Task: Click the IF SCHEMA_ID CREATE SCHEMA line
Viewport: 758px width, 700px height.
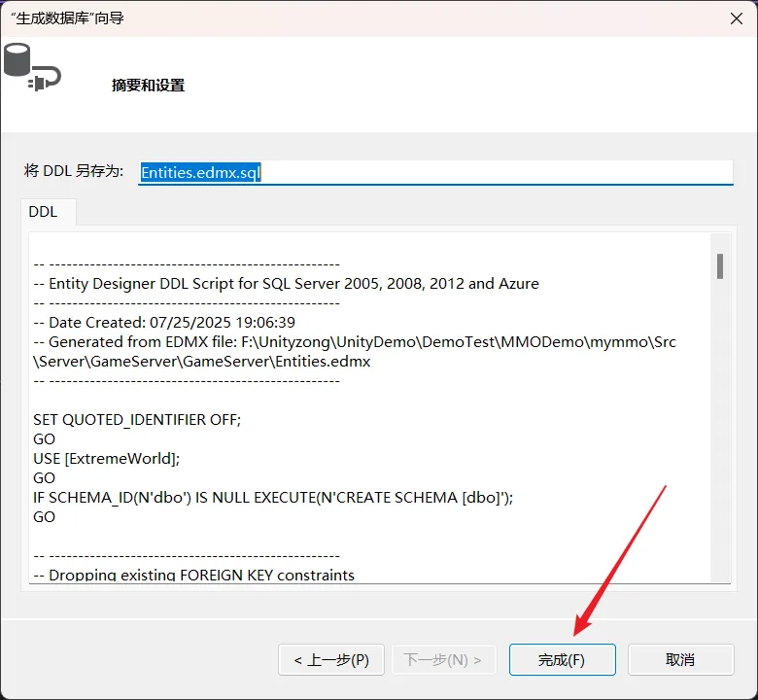Action: pyautogui.click(x=272, y=498)
